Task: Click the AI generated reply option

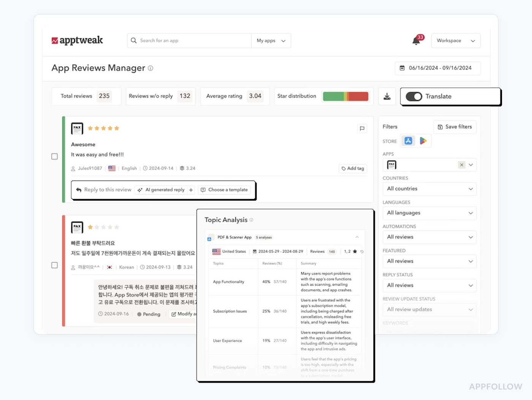Action: click(x=161, y=189)
